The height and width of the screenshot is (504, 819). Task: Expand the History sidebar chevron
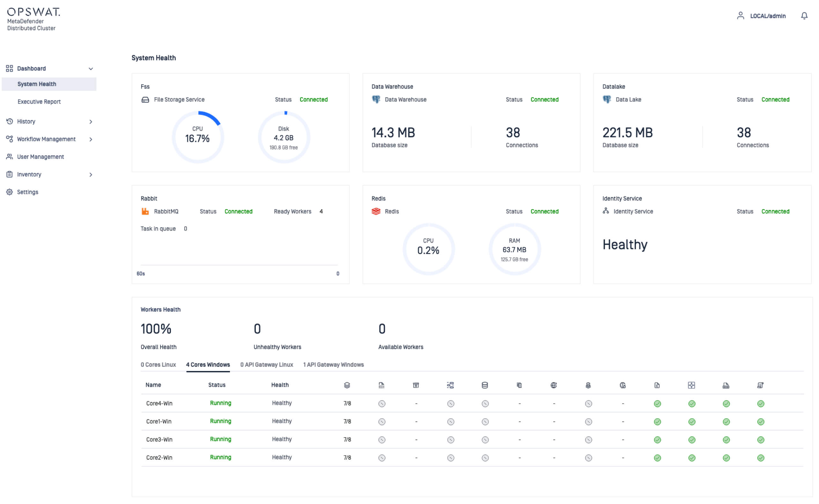point(91,121)
